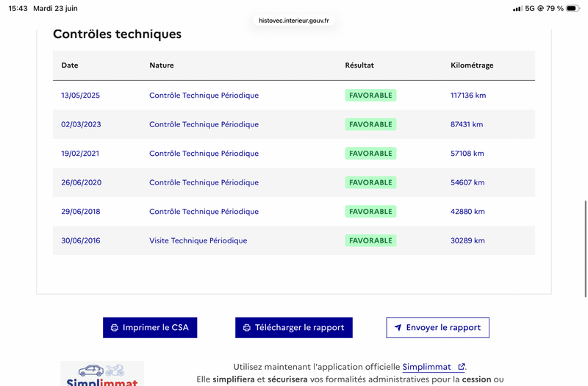Select the 13/05/2025 inspection row date
This screenshot has width=588, height=386.
coord(81,96)
